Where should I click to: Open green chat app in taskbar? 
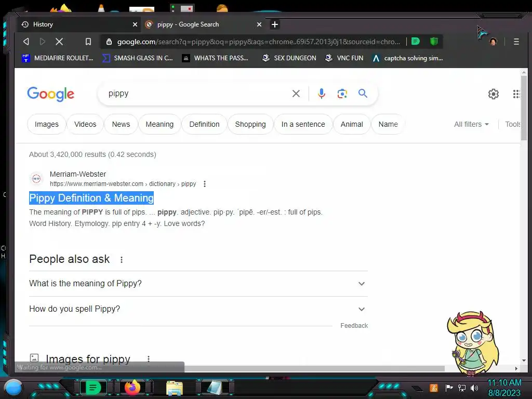point(93,388)
